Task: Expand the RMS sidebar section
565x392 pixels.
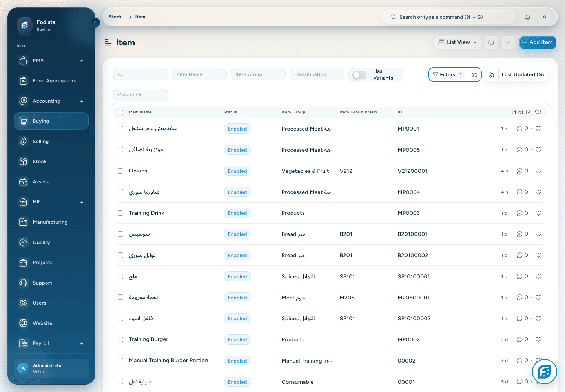Action: (82, 61)
